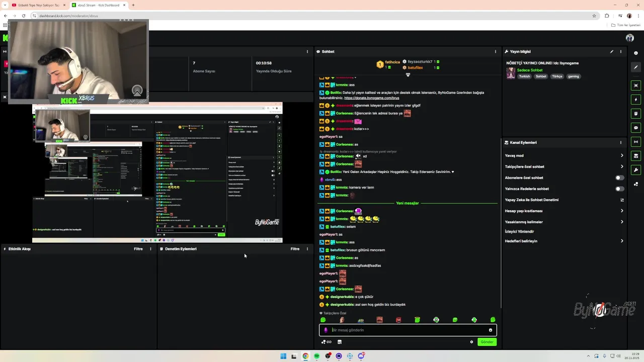644x362 pixels.
Task: Switch to the Göbekli Tepe YouTube tab
Action: 38,5
